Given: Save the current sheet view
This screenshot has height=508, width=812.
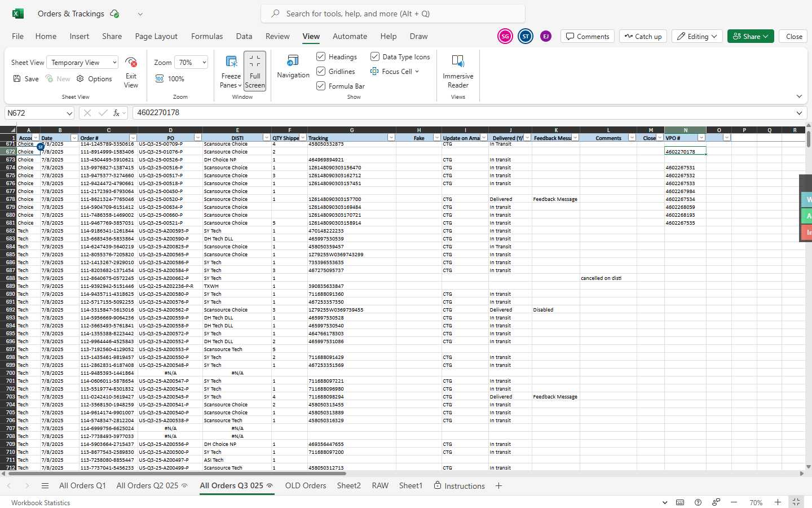Looking at the screenshot, I should (26, 79).
